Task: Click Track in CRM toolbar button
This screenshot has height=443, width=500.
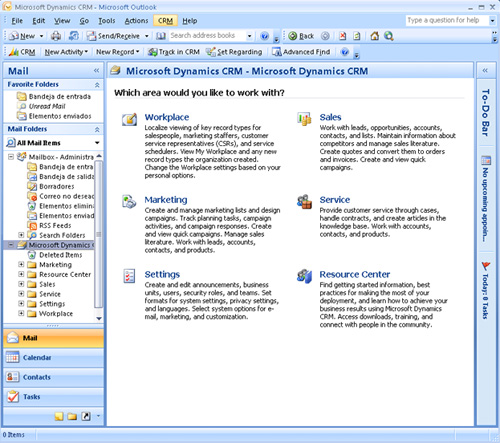Action: pyautogui.click(x=174, y=52)
